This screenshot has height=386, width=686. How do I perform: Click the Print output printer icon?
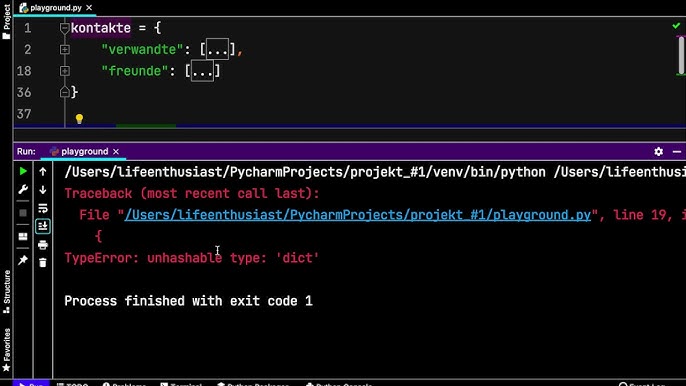click(43, 245)
